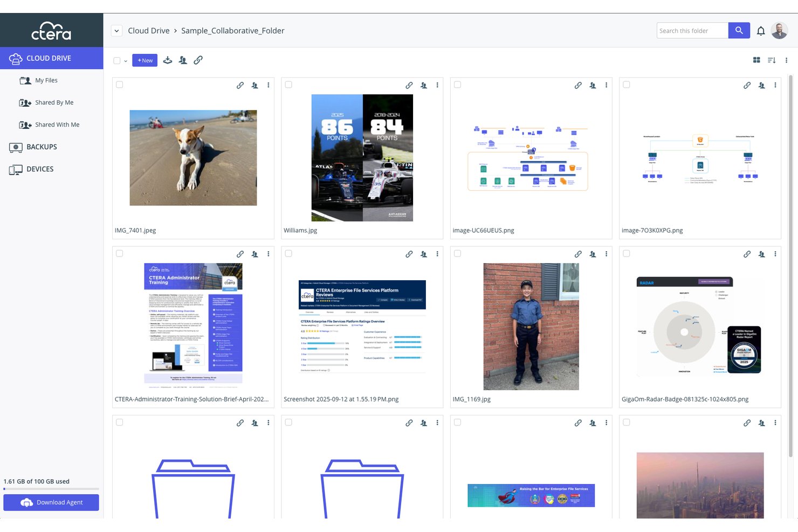798x532 pixels.
Task: Open the GigaOm Radar thumbnail
Action: pos(700,327)
